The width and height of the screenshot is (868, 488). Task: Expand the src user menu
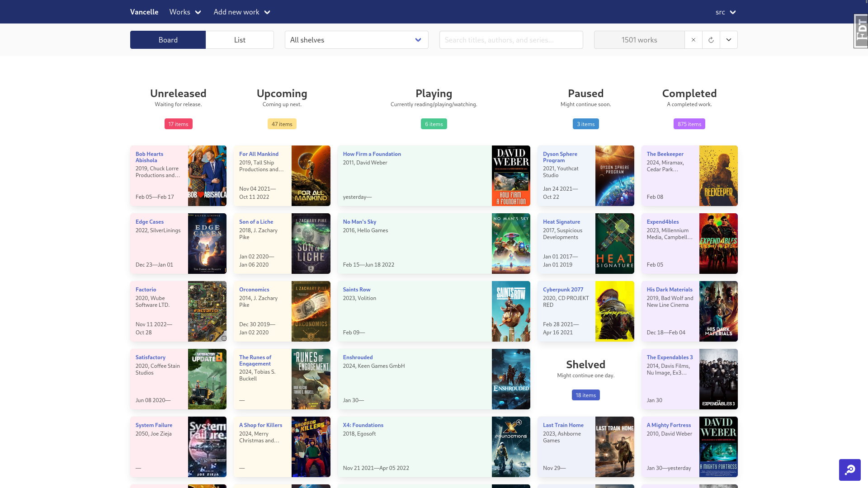point(726,12)
